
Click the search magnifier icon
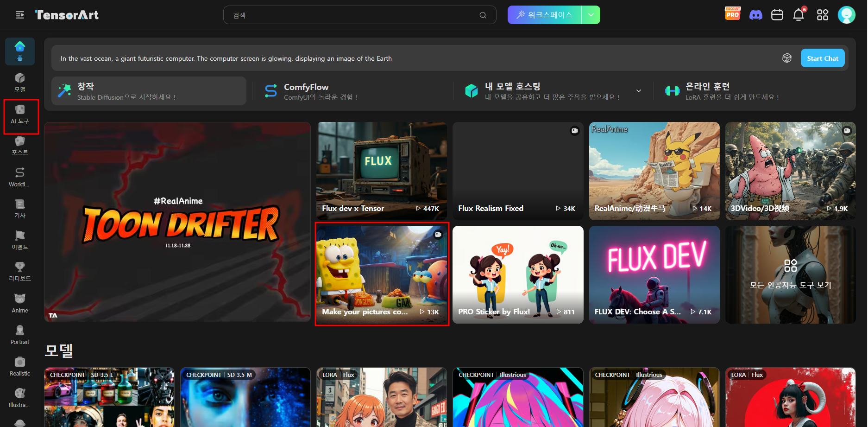coord(483,15)
